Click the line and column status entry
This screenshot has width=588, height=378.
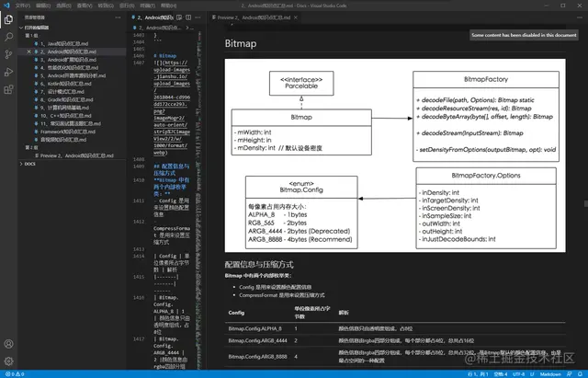click(478, 374)
